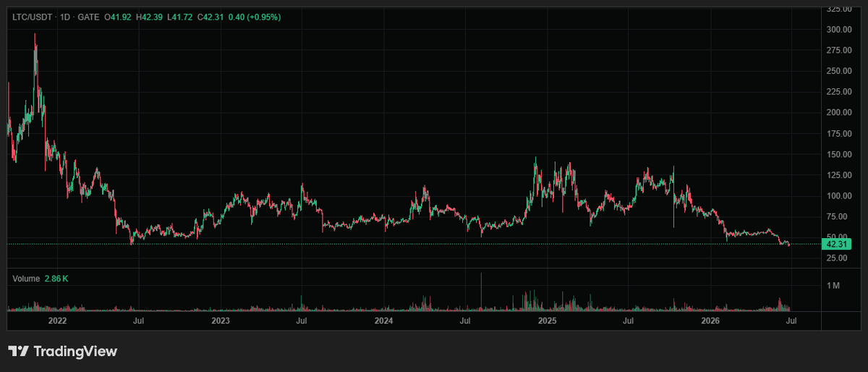
Task: Click the 225.00 price axis label
Action: [x=838, y=92]
